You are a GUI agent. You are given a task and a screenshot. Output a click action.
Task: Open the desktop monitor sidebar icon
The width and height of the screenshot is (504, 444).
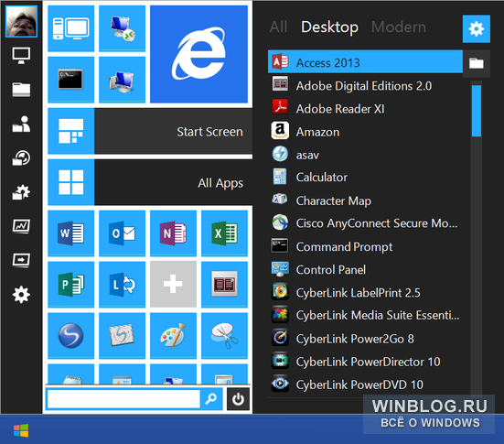[21, 55]
